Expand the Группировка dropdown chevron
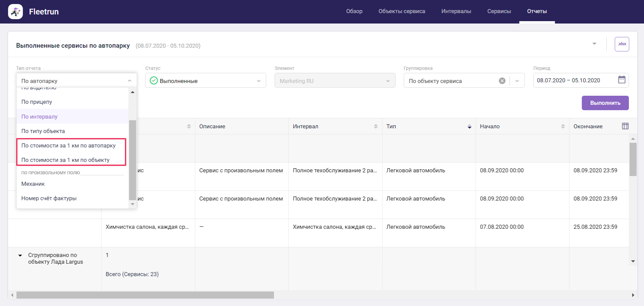The width and height of the screenshot is (644, 306). point(517,81)
